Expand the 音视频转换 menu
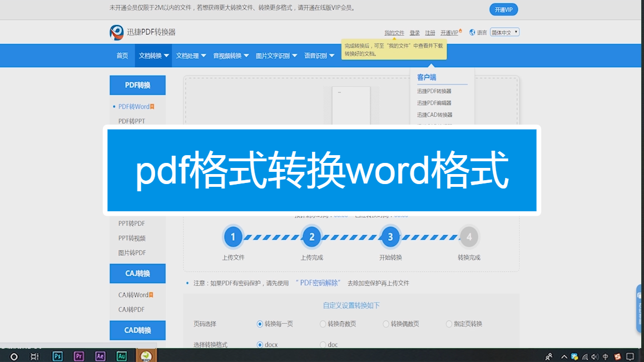Viewport: 644px width, 362px height. click(231, 56)
